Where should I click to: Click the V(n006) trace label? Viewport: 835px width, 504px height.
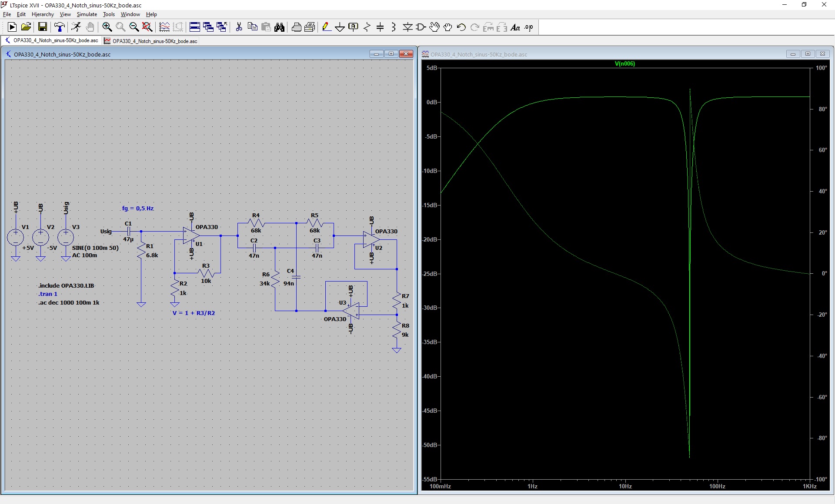(x=625, y=63)
